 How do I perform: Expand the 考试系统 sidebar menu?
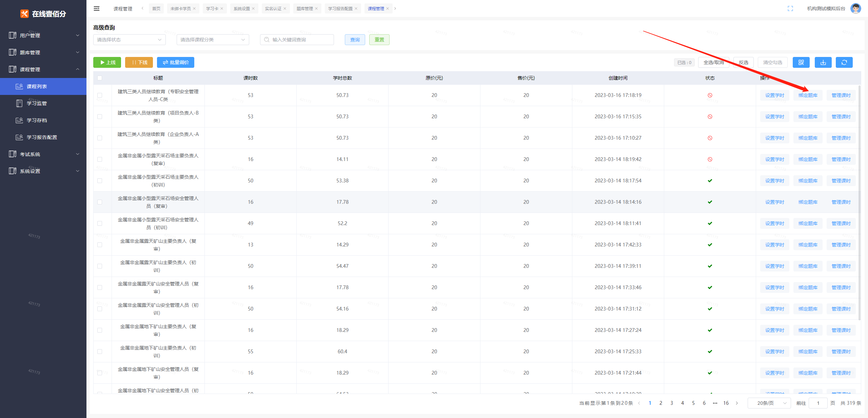click(43, 154)
